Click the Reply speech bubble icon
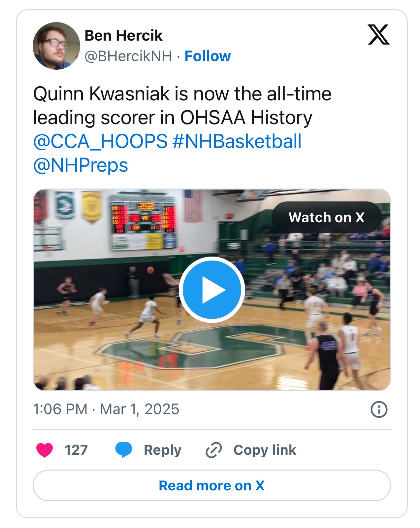The height and width of the screenshot is (528, 420). [125, 449]
